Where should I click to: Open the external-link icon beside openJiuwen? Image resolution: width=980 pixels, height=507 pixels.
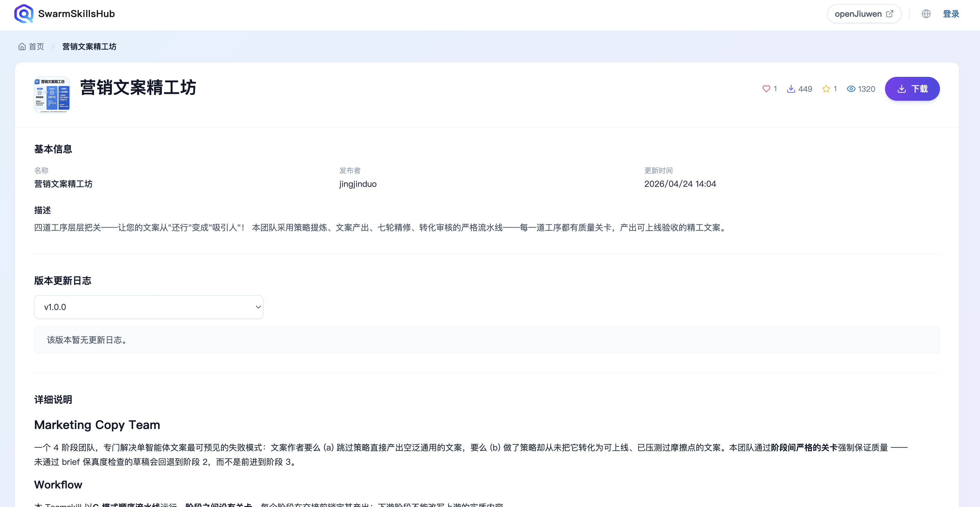(x=889, y=14)
